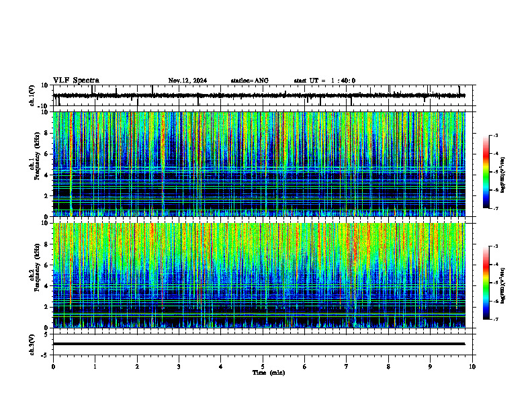Click the ch.1 colorbar log(PSD) label
This screenshot has width=532, height=411.
coord(503,175)
